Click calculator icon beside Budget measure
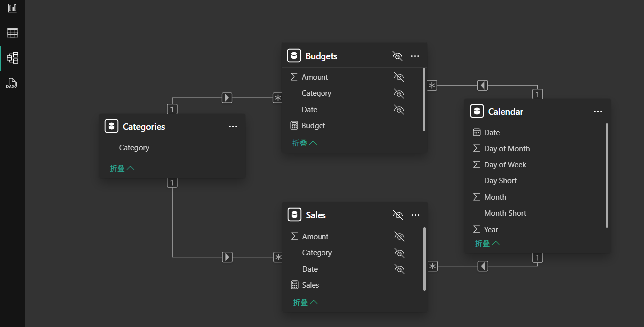The height and width of the screenshot is (327, 644). click(294, 126)
